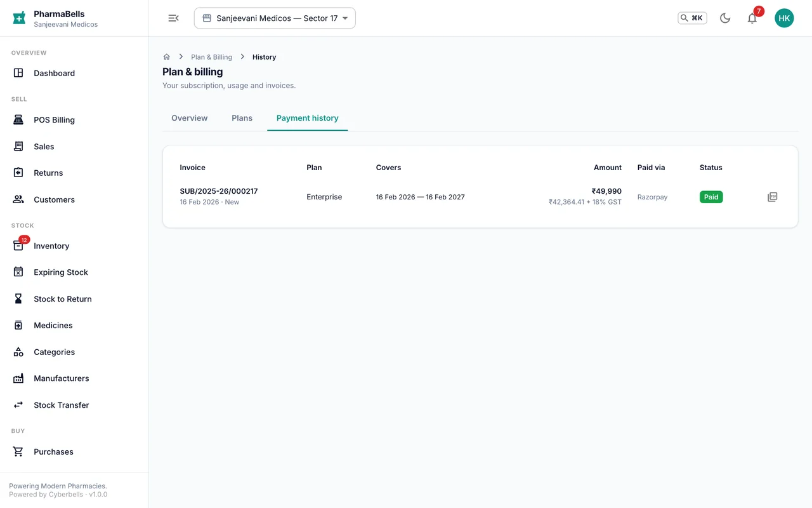Viewport: 812px width, 508px height.
Task: View Expiring Stock page
Action: point(74,272)
